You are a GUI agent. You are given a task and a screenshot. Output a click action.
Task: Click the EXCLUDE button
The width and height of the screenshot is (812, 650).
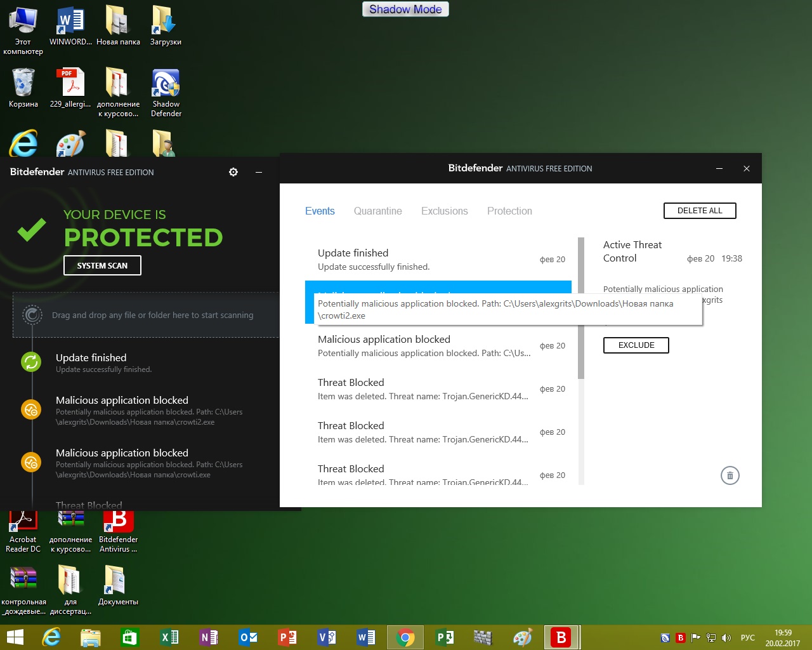pyautogui.click(x=636, y=345)
